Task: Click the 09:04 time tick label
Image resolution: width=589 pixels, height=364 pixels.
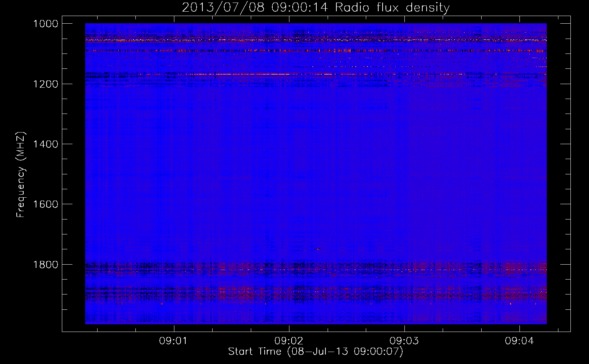Action: click(x=519, y=341)
